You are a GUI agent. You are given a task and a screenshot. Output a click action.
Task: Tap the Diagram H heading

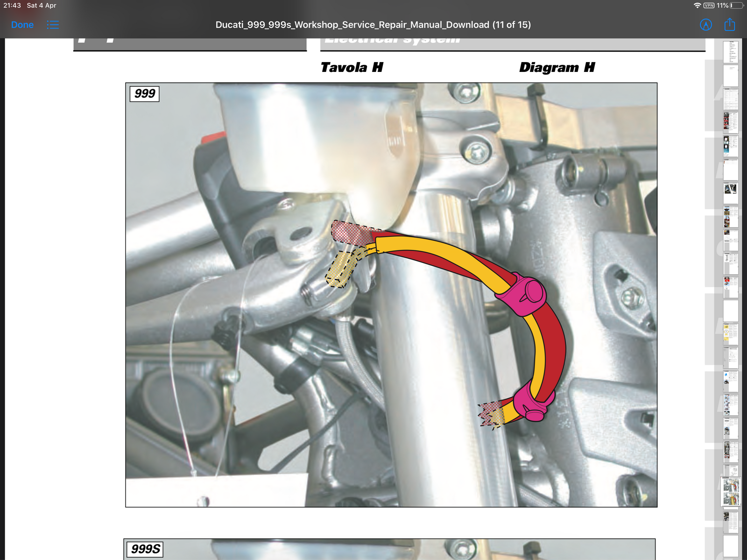click(557, 68)
